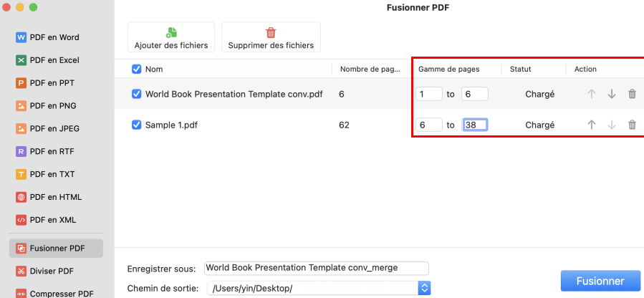
Task: Uncheck World Book Presentation Template conv.pdf
Action: pos(136,94)
